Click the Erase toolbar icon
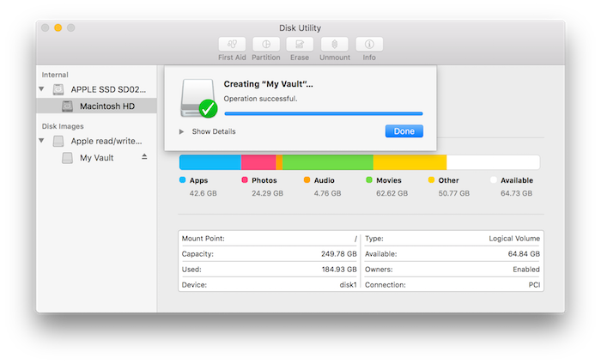This screenshot has width=601, height=364. (300, 45)
